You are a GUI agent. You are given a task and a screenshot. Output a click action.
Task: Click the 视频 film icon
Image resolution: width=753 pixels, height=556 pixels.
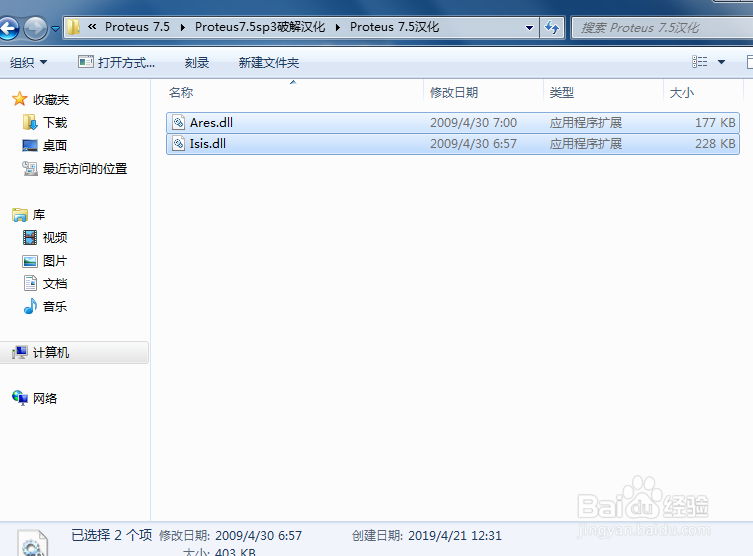(x=30, y=238)
